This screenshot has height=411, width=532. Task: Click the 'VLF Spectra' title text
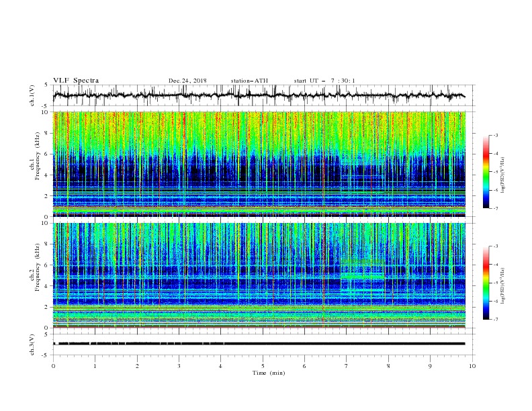tap(76, 81)
